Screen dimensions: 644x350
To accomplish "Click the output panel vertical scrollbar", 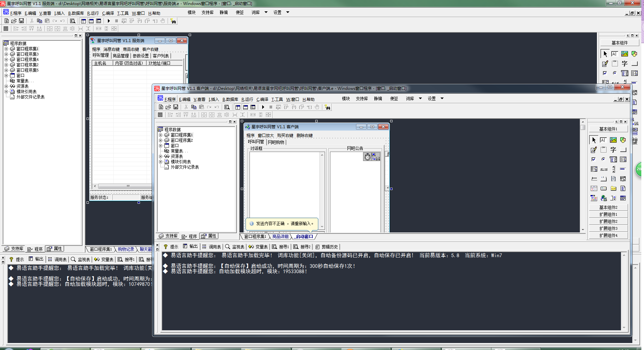I will (x=624, y=291).
